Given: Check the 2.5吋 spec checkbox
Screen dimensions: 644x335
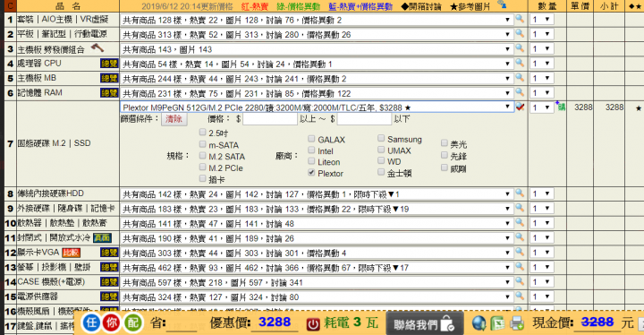Looking at the screenshot, I should (202, 132).
